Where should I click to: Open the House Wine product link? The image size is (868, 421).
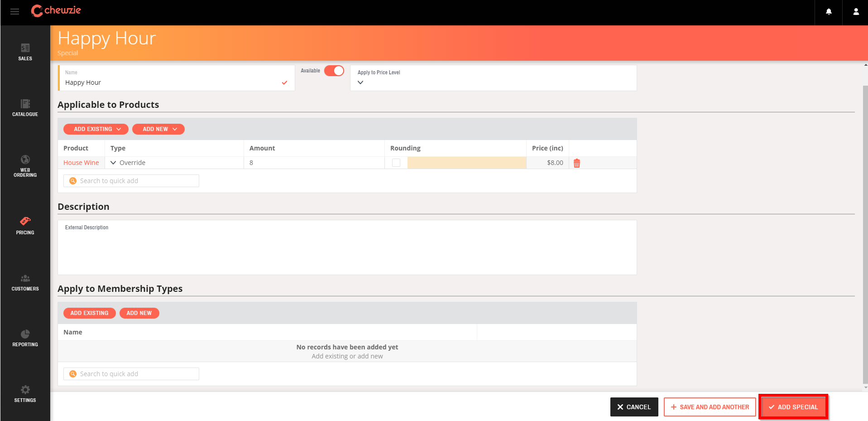(81, 163)
